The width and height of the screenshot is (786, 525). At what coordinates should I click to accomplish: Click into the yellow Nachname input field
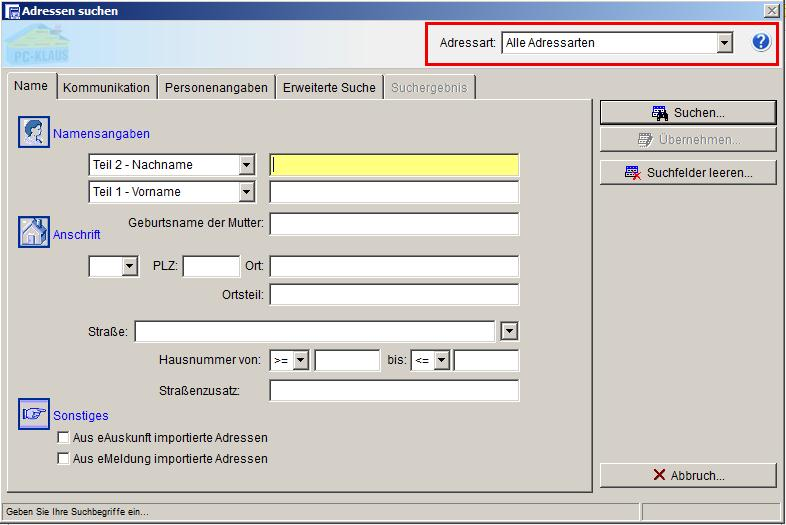(x=394, y=165)
